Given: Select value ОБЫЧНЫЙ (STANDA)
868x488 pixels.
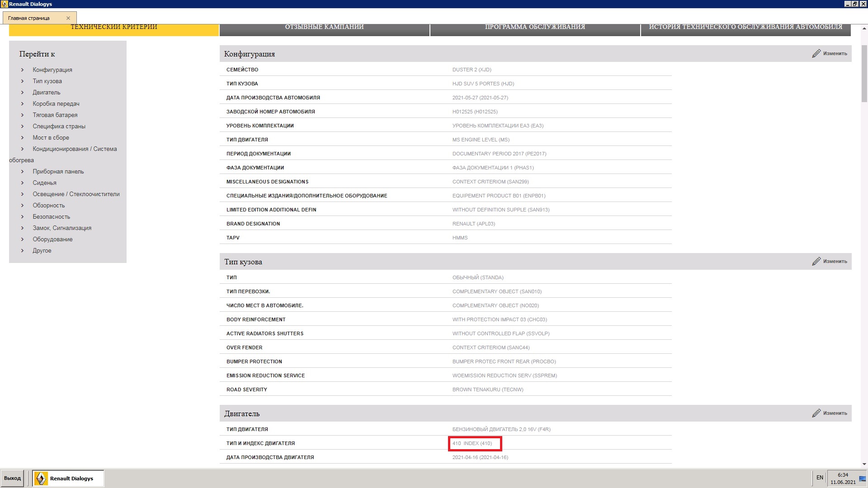Looking at the screenshot, I should (x=478, y=277).
